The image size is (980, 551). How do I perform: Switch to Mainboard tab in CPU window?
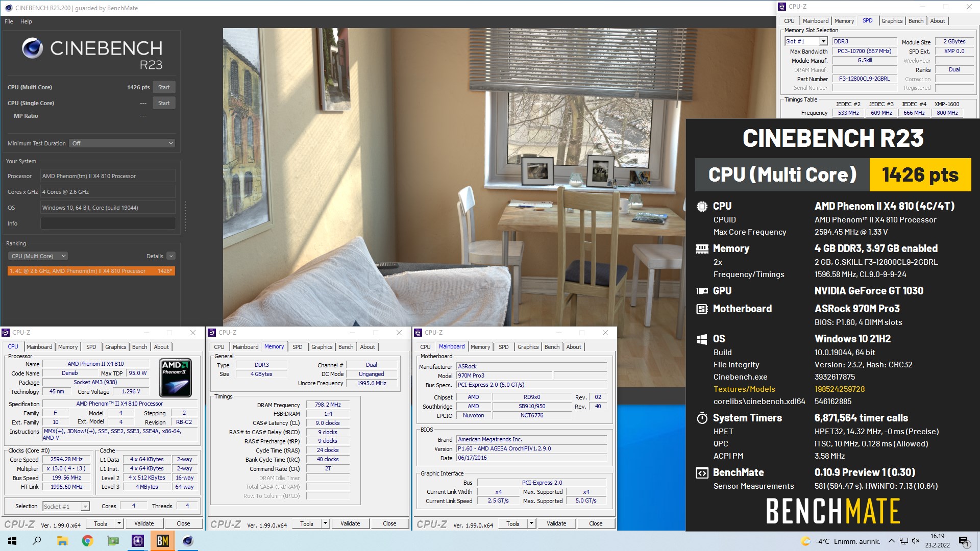(x=39, y=347)
